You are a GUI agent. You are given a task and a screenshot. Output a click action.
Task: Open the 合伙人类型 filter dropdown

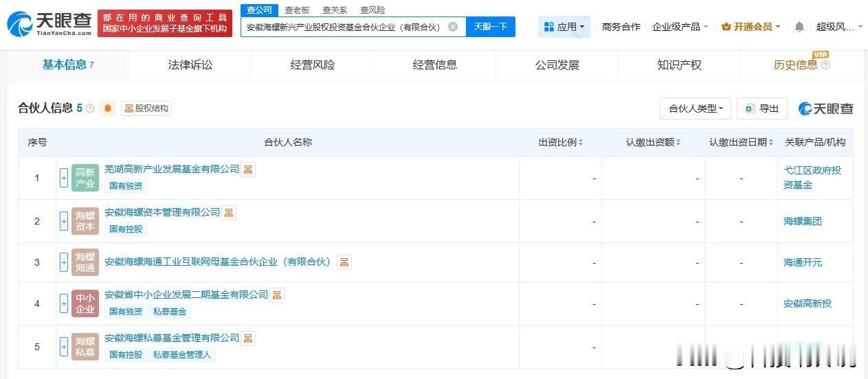click(695, 108)
